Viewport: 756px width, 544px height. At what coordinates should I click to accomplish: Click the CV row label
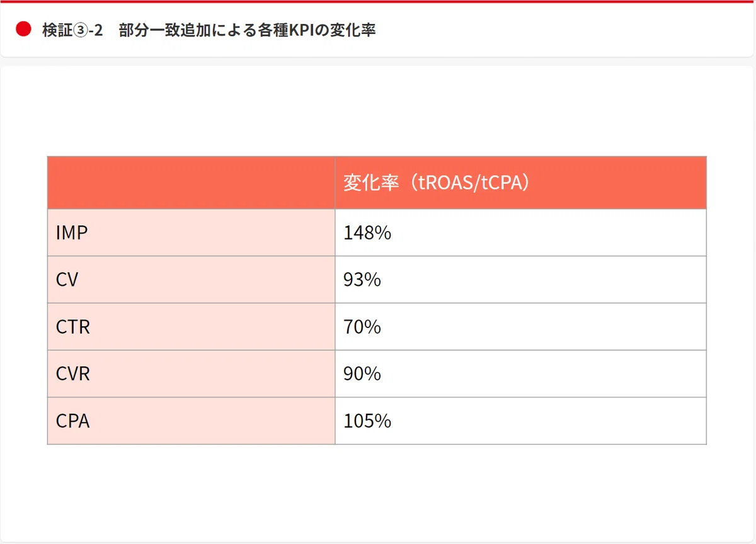192,280
